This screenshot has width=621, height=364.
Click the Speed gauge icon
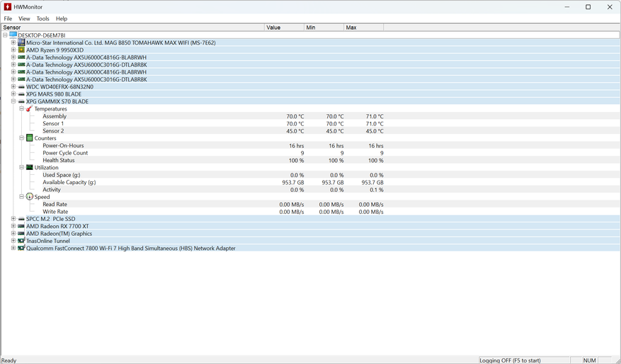(x=29, y=196)
